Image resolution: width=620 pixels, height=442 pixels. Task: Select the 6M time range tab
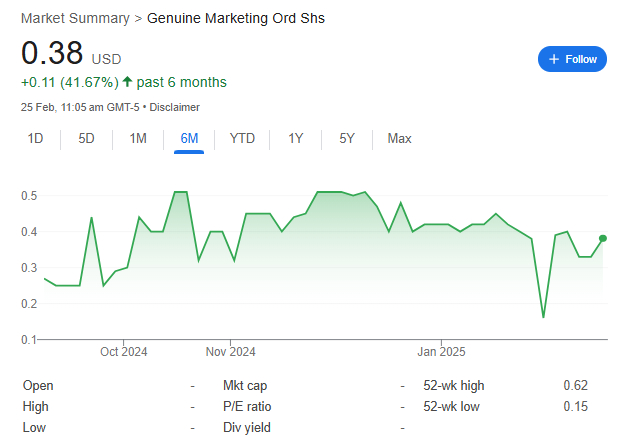[189, 139]
